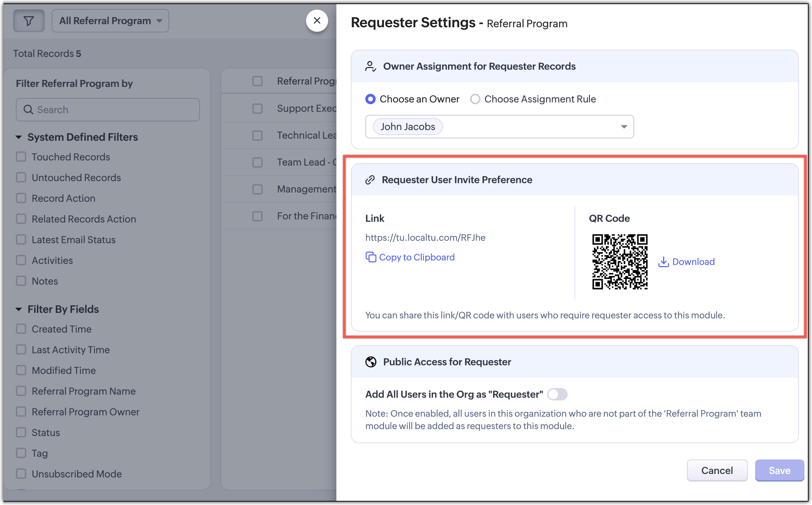Check the Touched Records filter checkbox
The height and width of the screenshot is (505, 812).
click(21, 157)
